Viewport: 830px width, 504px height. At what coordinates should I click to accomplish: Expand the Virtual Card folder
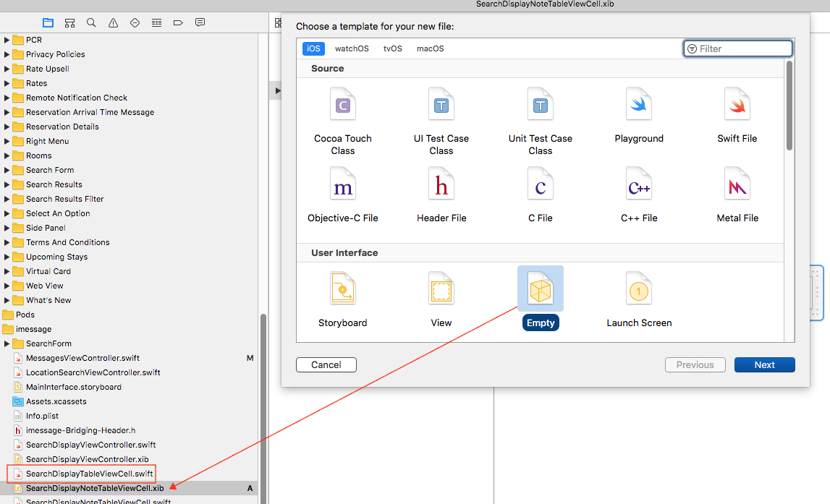pyautogui.click(x=7, y=271)
